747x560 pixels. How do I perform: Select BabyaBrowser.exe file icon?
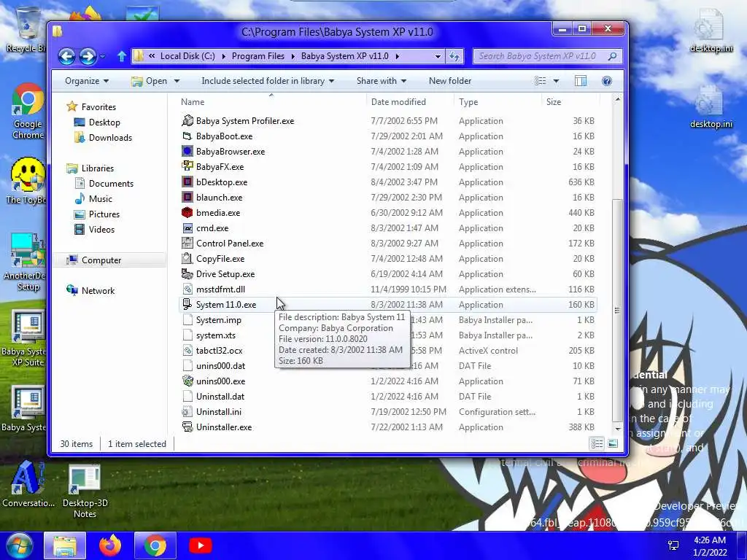coord(187,152)
